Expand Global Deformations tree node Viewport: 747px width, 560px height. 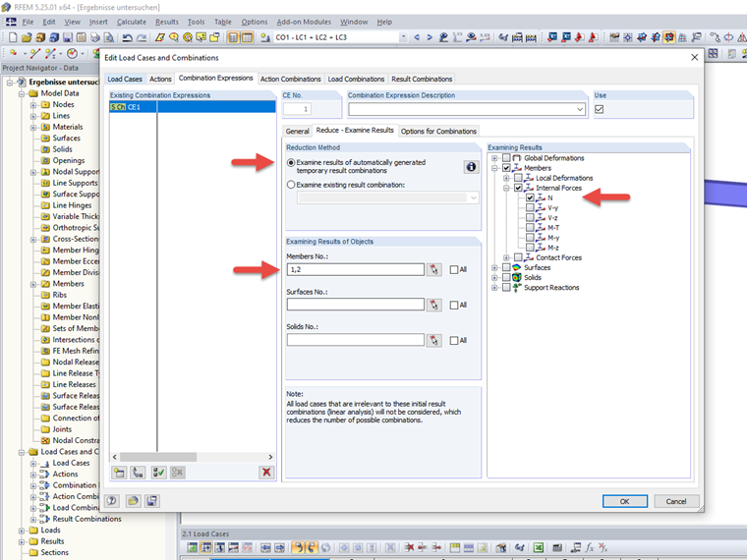(494, 157)
